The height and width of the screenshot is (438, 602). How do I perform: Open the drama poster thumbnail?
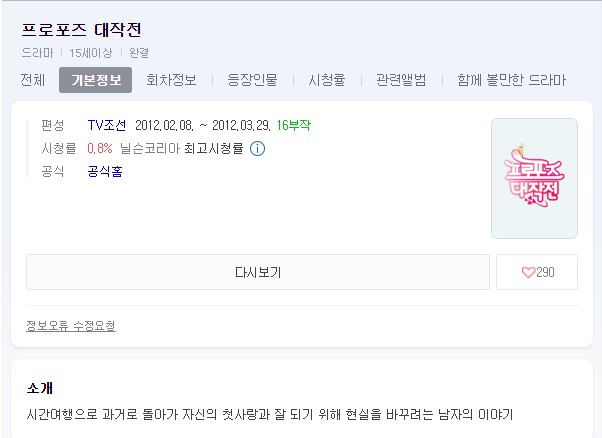point(534,178)
